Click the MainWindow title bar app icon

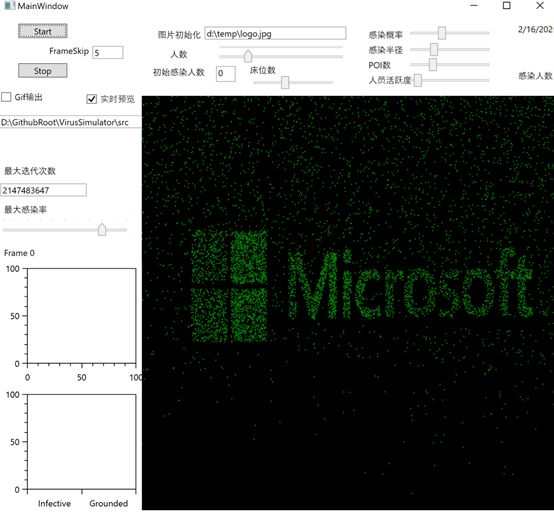tap(10, 5)
